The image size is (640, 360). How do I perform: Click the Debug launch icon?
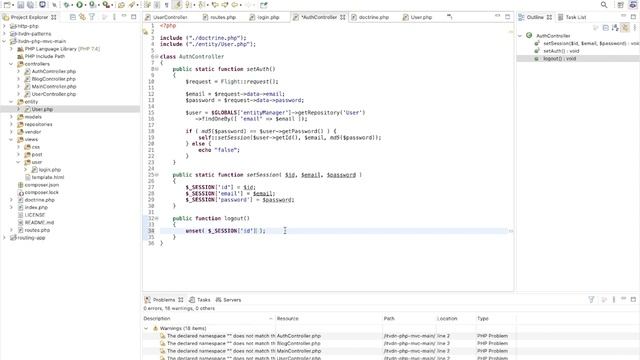pos(67,5)
